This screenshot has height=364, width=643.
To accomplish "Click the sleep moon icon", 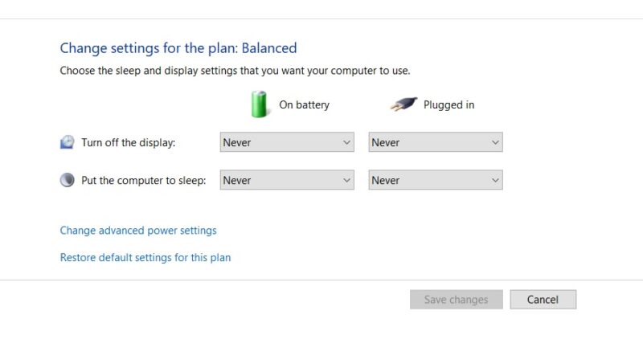I will click(x=68, y=180).
